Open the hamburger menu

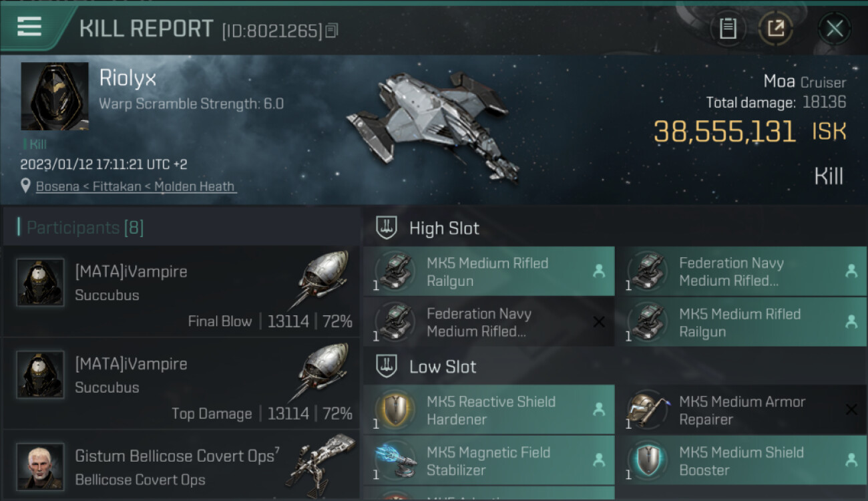(x=30, y=27)
